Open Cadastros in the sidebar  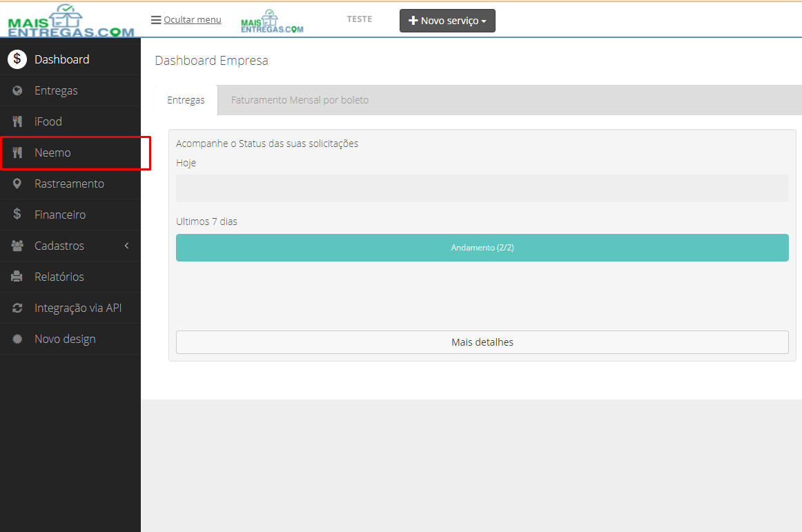tap(70, 246)
